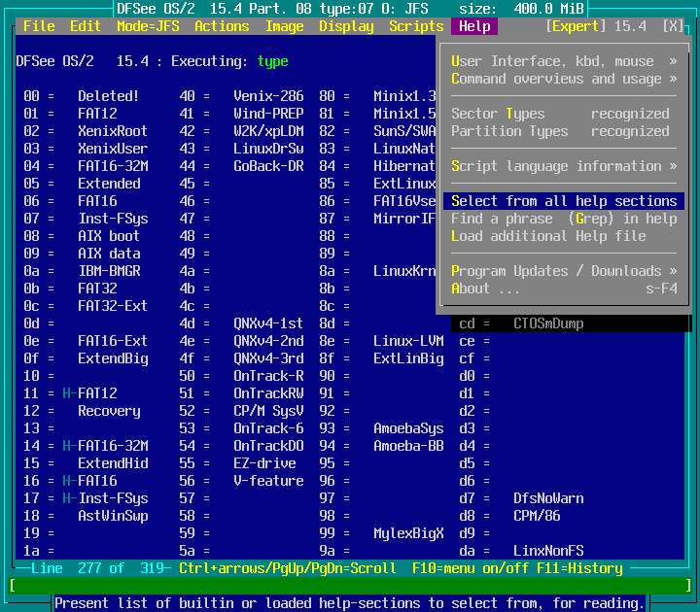The height and width of the screenshot is (612, 700).
Task: Click the 'MylexBigX' entry
Action: click(408, 533)
